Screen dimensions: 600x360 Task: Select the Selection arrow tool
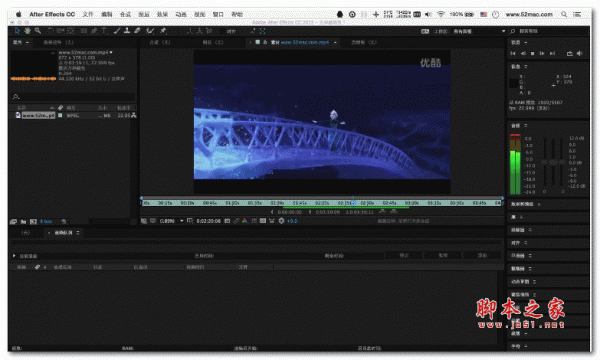pos(17,31)
